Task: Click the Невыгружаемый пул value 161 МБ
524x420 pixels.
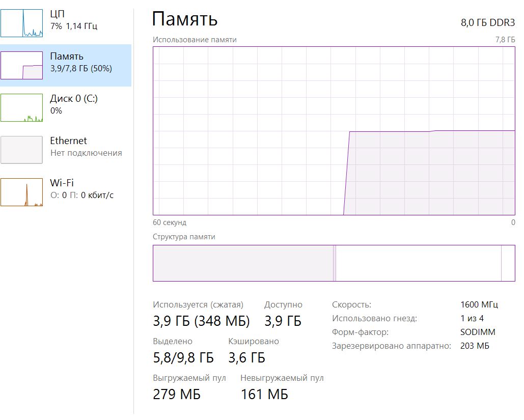Action: (264, 395)
